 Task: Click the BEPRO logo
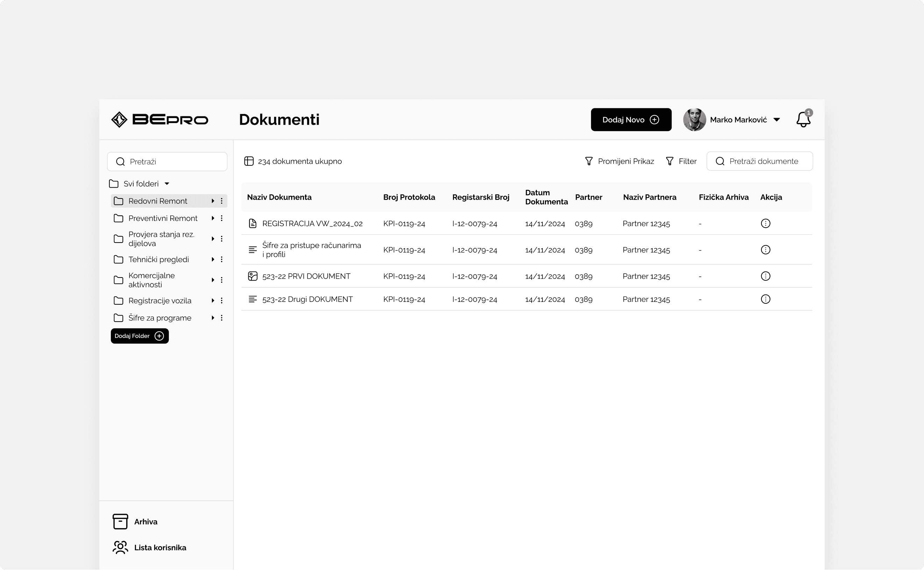click(159, 120)
